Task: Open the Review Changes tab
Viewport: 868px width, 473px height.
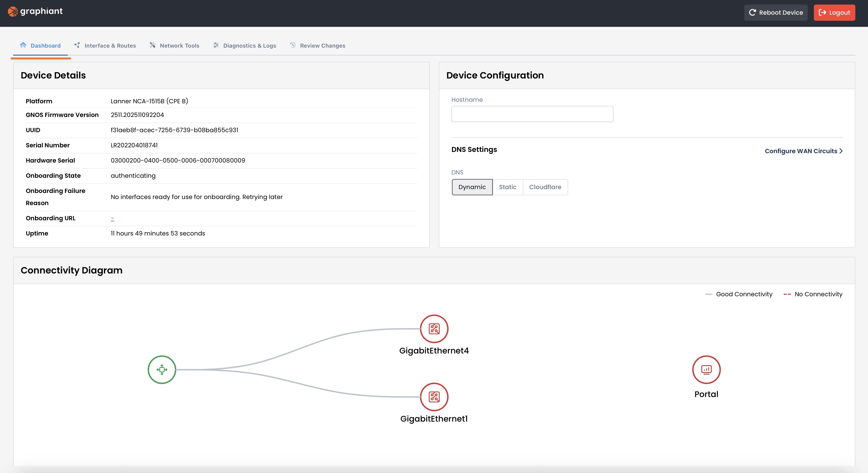Action: coord(317,46)
